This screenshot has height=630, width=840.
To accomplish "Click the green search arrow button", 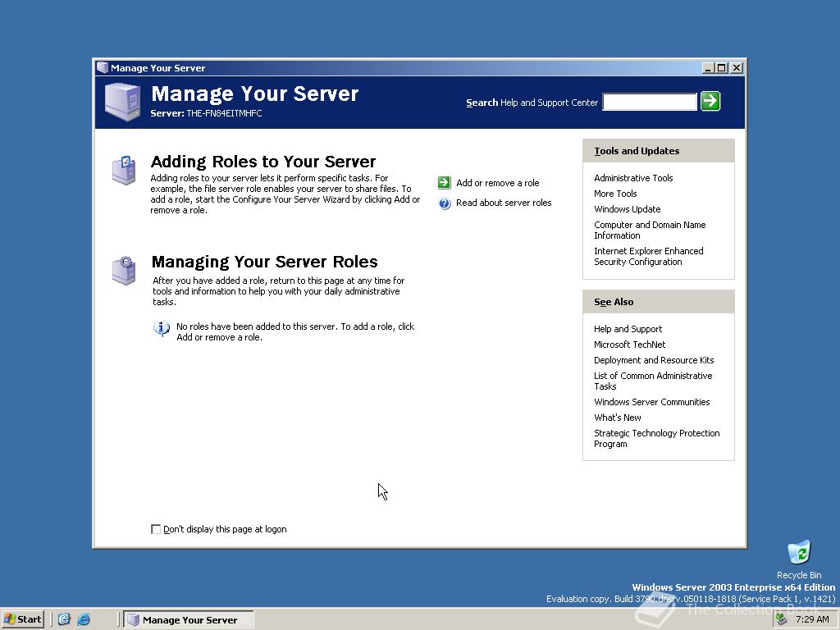I will click(710, 101).
